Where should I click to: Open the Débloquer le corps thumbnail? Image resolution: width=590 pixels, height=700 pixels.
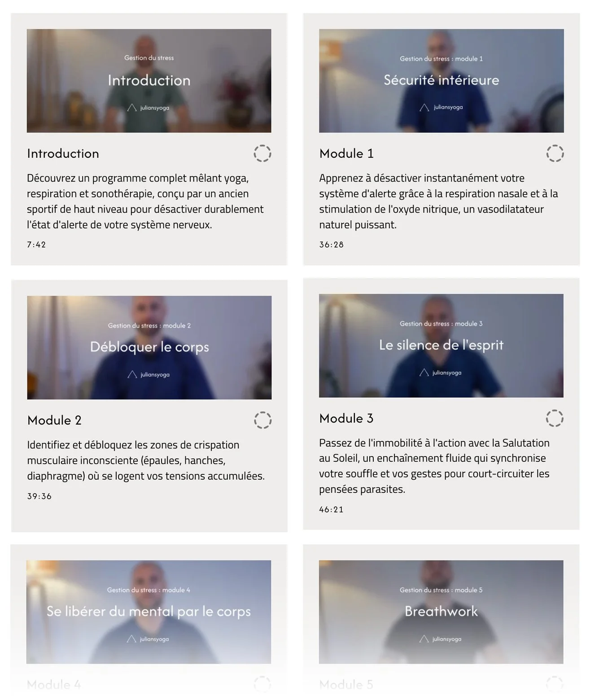point(149,348)
